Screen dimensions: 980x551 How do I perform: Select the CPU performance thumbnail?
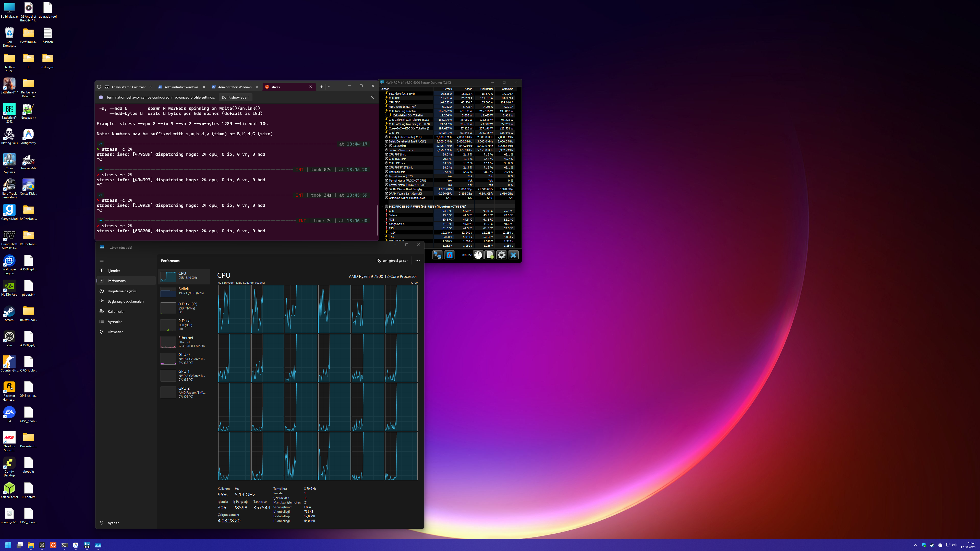click(x=184, y=276)
